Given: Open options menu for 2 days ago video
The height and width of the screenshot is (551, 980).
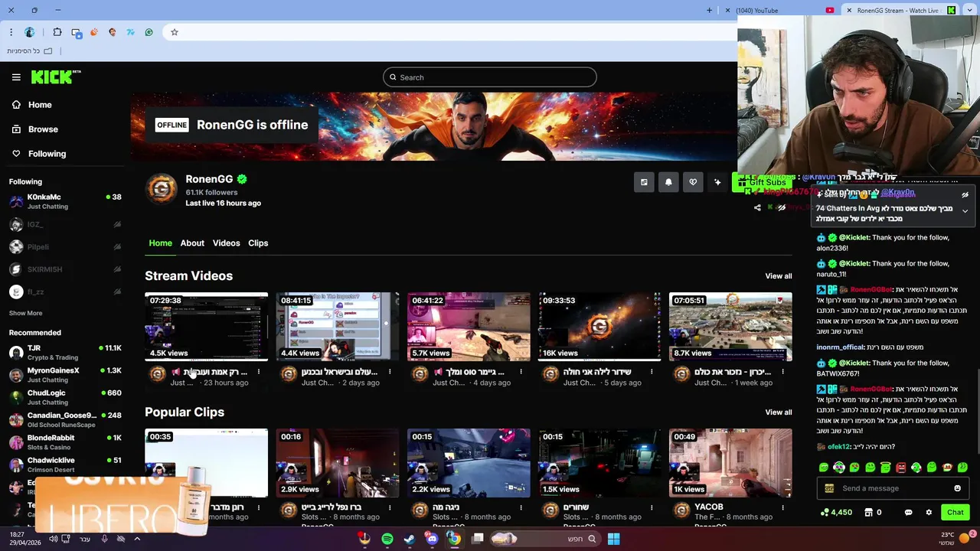Looking at the screenshot, I should pos(390,372).
